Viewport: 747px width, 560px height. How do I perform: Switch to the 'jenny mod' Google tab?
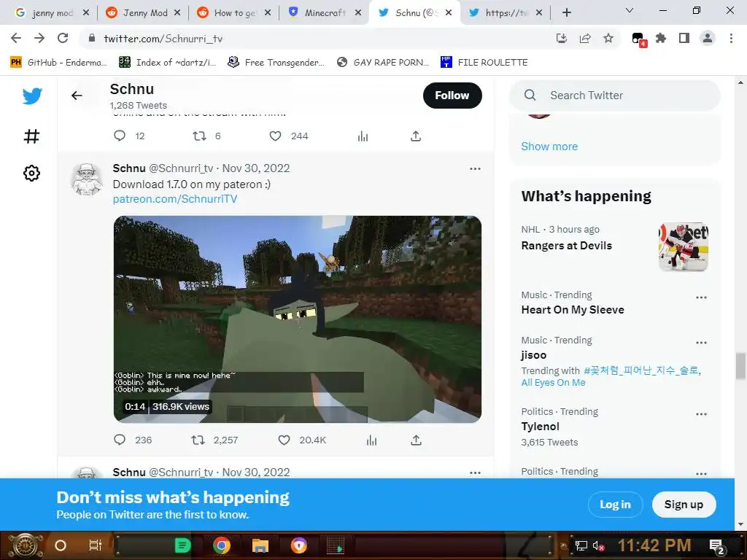click(x=47, y=13)
